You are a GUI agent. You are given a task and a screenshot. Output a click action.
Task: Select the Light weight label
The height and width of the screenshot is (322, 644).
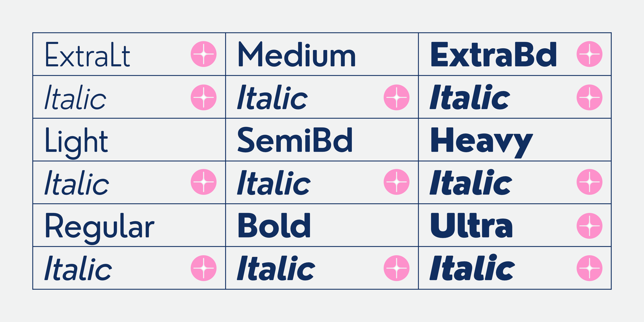pyautogui.click(x=76, y=141)
